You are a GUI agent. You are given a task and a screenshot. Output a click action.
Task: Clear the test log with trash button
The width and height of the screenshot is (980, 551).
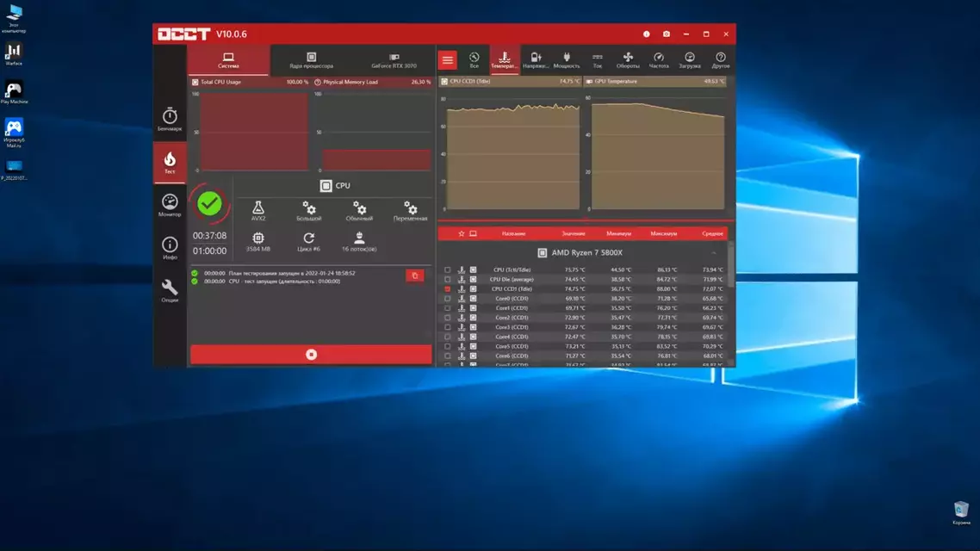tap(415, 275)
